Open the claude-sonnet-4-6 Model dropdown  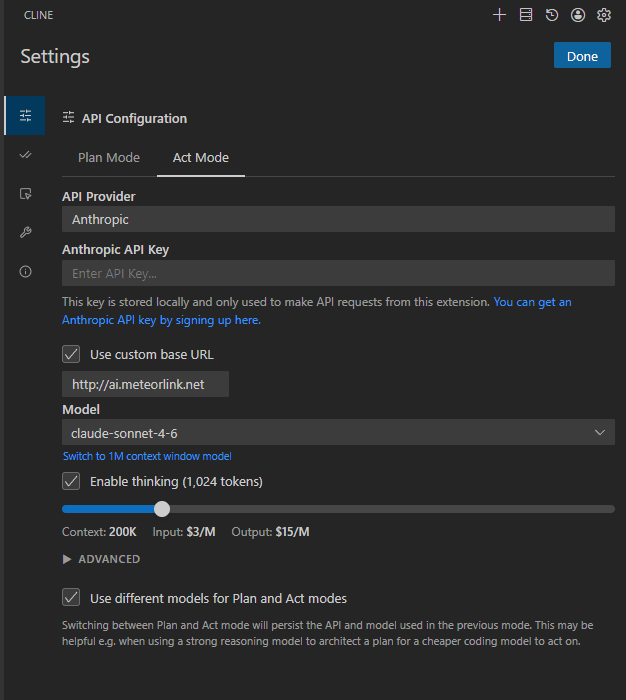[338, 432]
